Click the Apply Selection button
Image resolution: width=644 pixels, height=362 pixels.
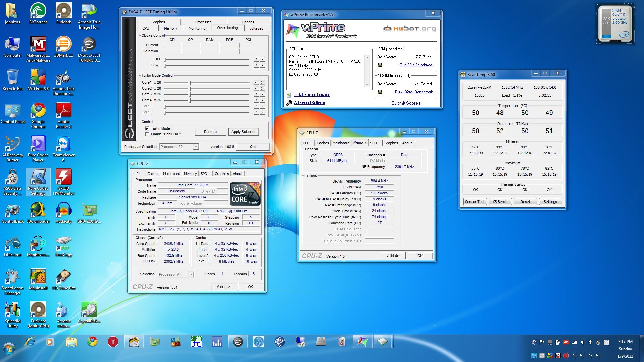click(x=244, y=132)
